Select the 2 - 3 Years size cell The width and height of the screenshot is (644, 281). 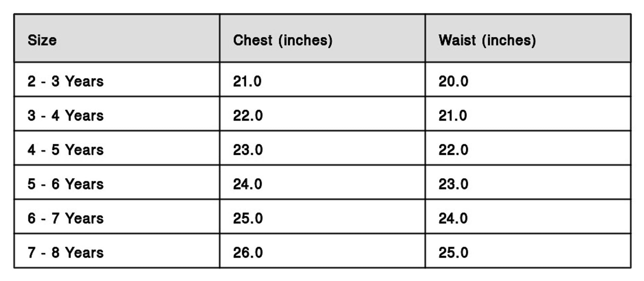pos(66,81)
